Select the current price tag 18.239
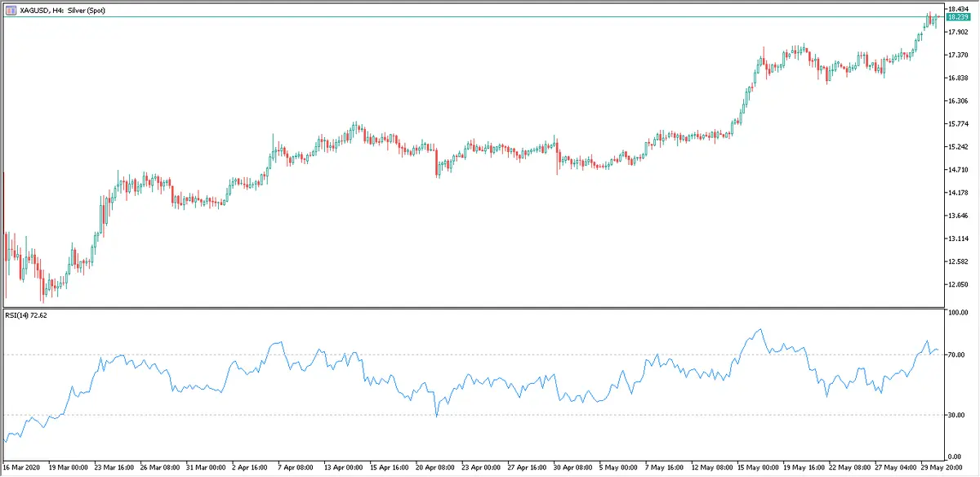 click(957, 17)
